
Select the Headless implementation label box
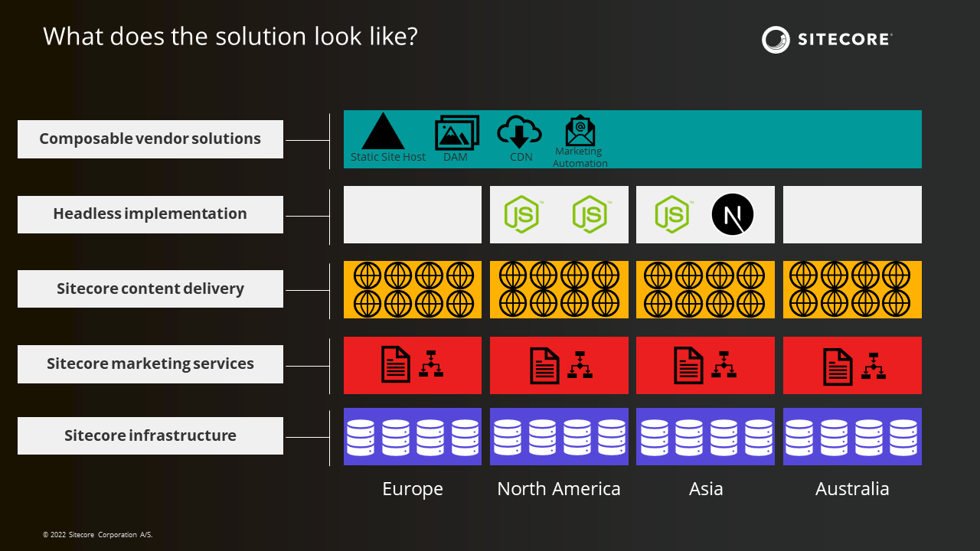point(150,214)
